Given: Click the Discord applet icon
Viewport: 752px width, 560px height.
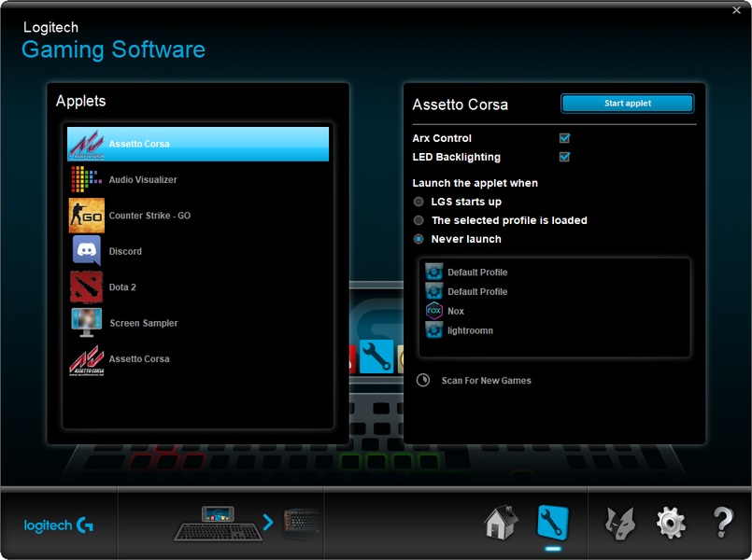Looking at the screenshot, I should (x=87, y=251).
